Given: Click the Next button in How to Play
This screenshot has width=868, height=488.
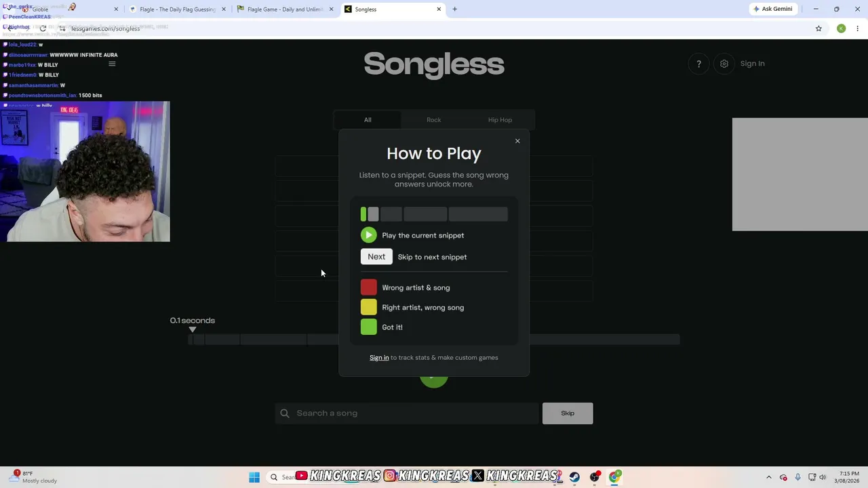Looking at the screenshot, I should click(376, 257).
